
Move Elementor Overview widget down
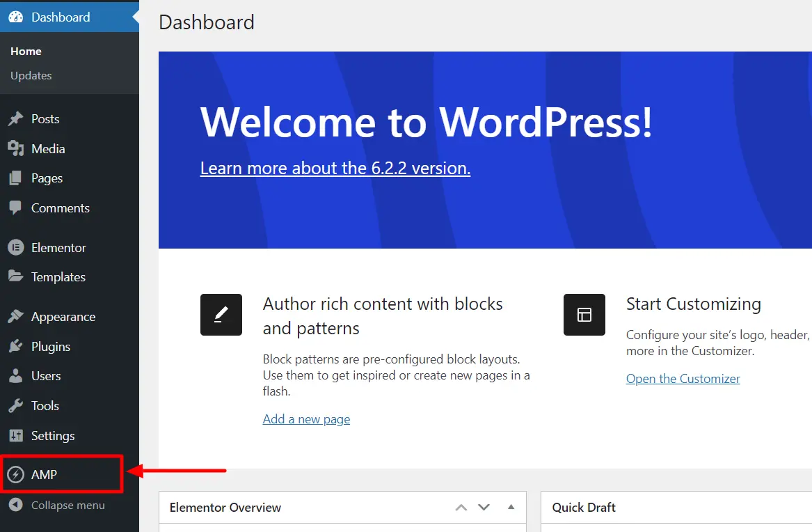point(484,508)
